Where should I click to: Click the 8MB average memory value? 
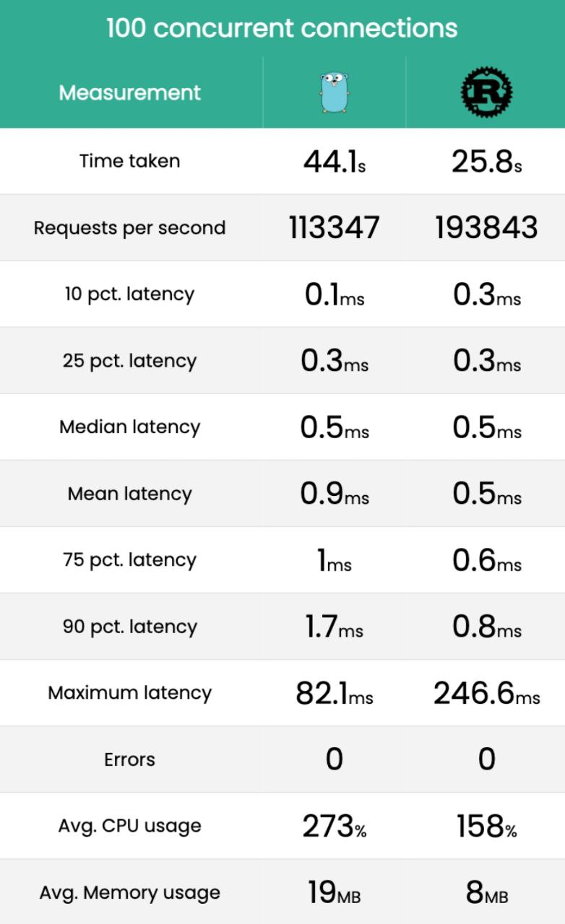point(486,893)
